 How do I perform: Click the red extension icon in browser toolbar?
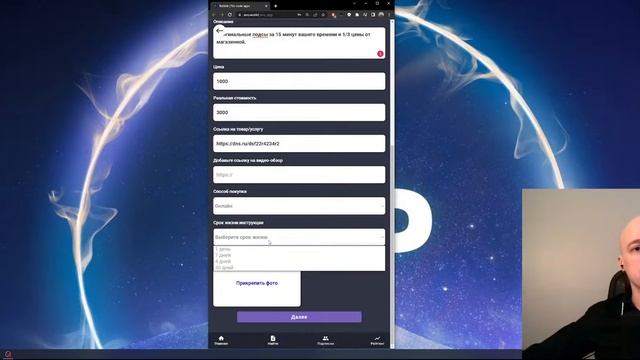coord(333,15)
